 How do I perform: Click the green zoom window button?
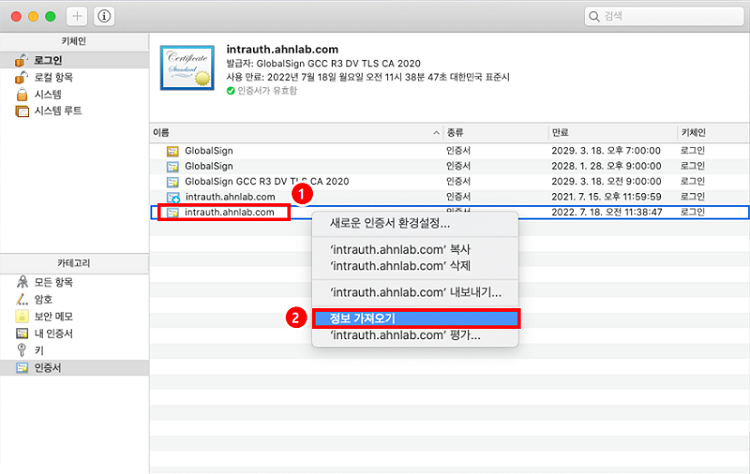50,16
